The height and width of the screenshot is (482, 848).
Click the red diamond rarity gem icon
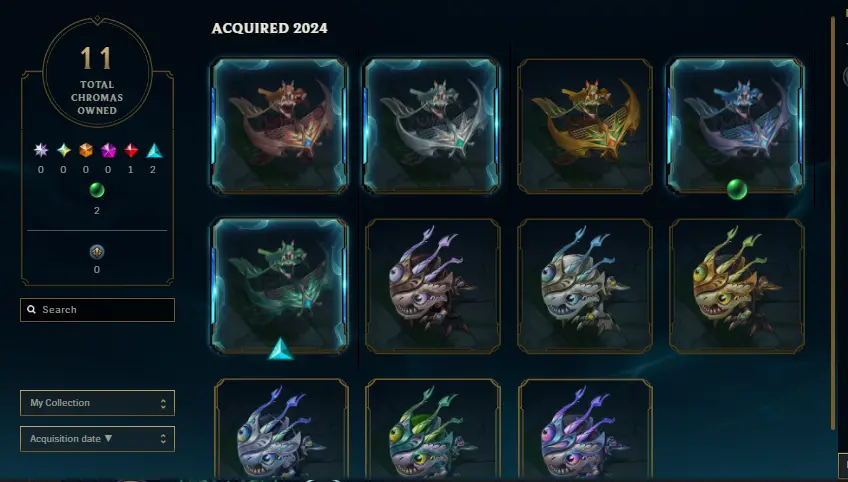tap(131, 150)
